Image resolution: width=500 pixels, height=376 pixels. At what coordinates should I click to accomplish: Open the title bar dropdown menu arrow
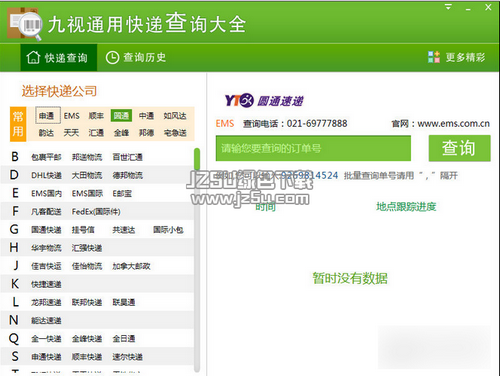[448, 7]
